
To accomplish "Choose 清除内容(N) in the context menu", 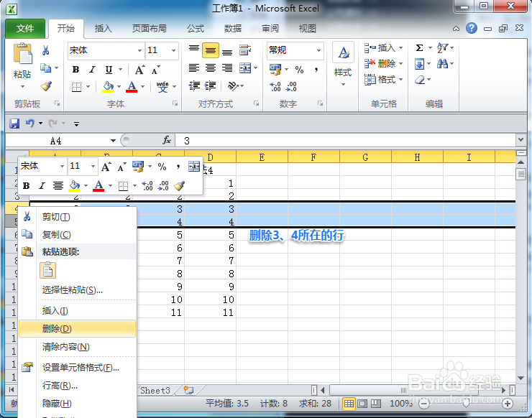I will tap(78, 347).
